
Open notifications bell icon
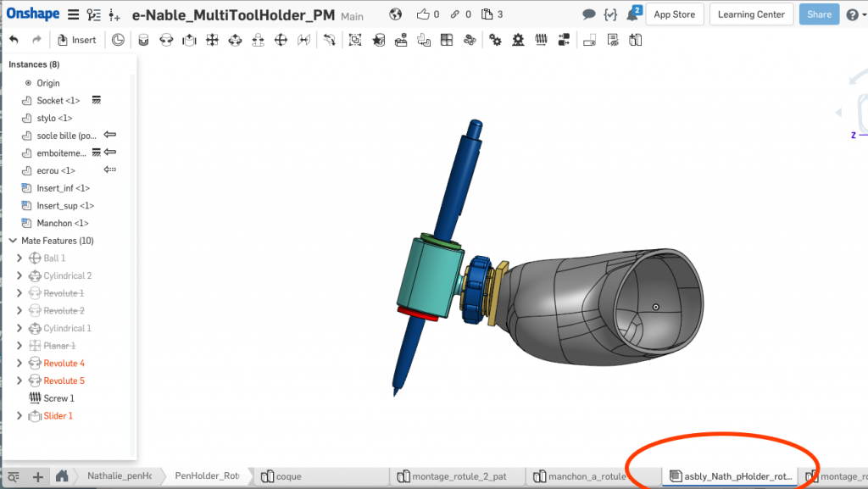click(632, 14)
